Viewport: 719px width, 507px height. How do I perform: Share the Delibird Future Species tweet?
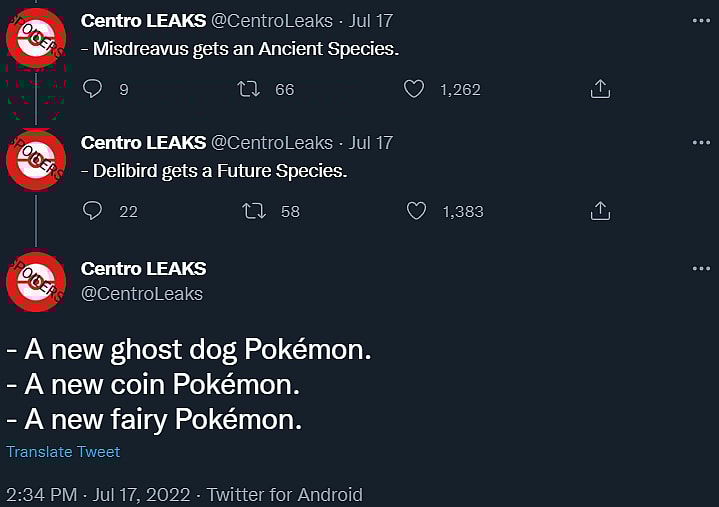[x=600, y=211]
